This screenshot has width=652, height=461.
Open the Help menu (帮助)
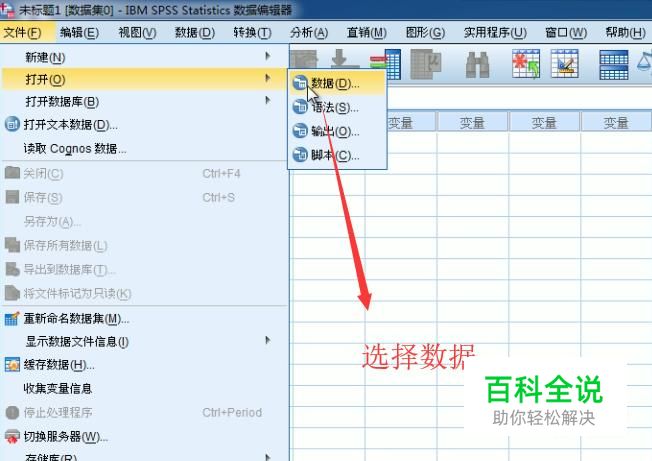click(x=625, y=32)
